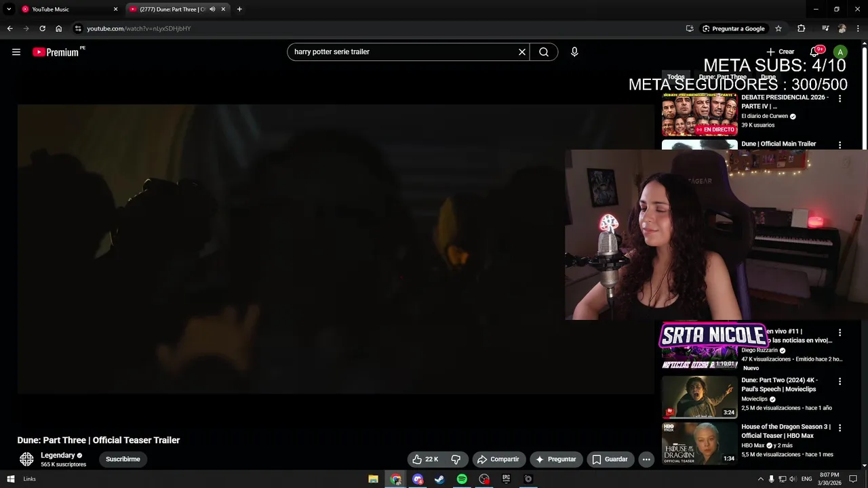This screenshot has height=488, width=868.
Task: Click the video player area
Action: click(x=336, y=249)
